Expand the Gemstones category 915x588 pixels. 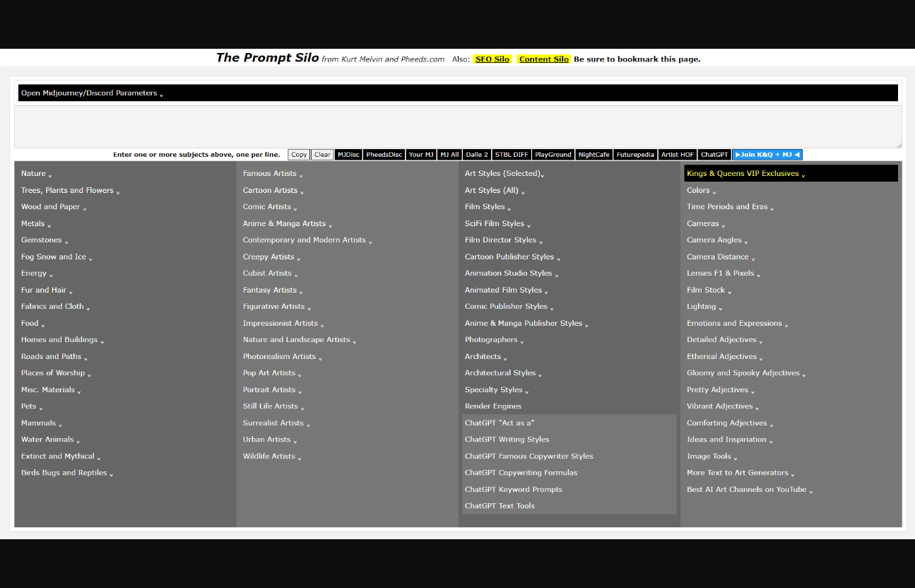click(x=42, y=240)
